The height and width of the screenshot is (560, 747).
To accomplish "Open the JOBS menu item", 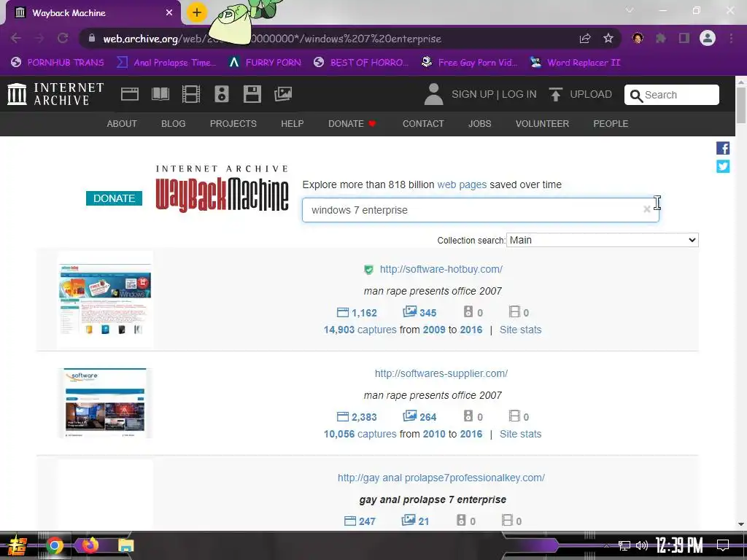I will (x=480, y=124).
